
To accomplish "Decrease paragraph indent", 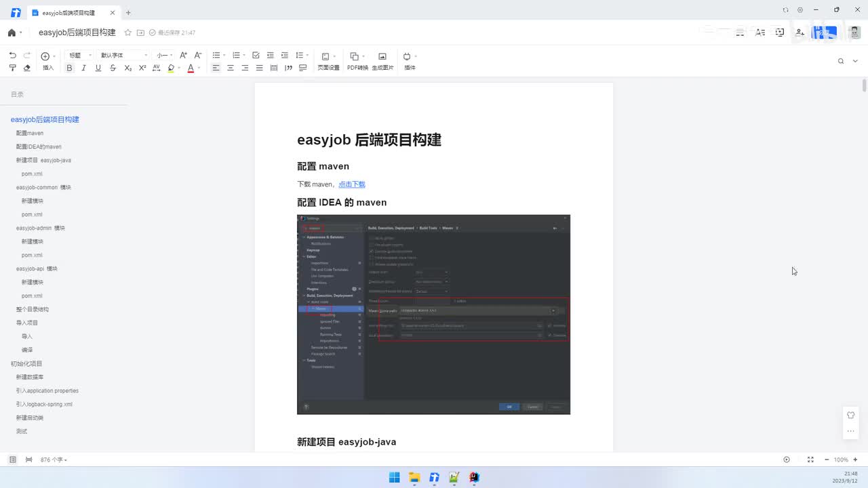I will (270, 56).
